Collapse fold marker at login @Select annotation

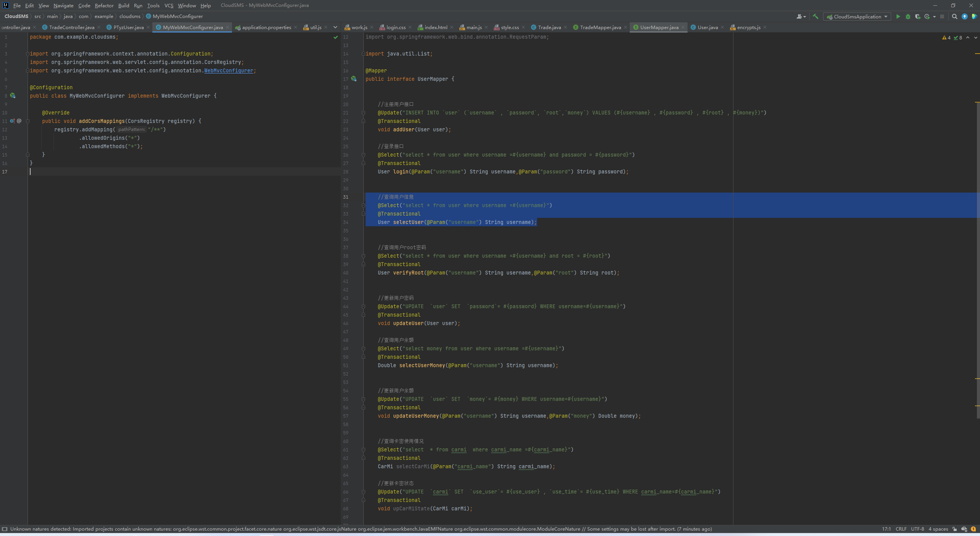(x=363, y=155)
